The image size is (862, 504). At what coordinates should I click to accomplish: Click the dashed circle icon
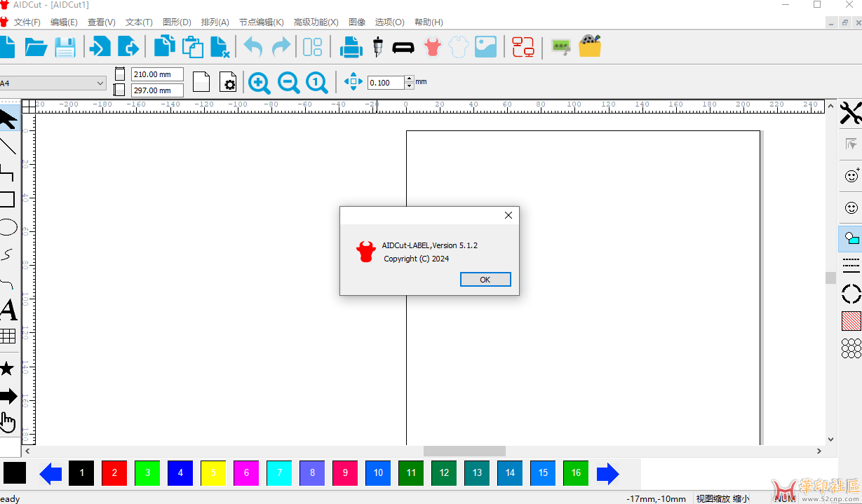(851, 294)
